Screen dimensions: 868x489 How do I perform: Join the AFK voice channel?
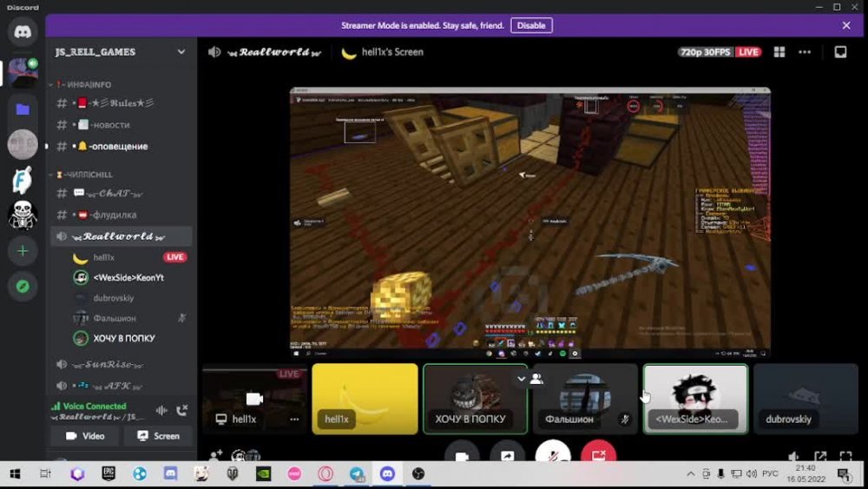click(122, 386)
